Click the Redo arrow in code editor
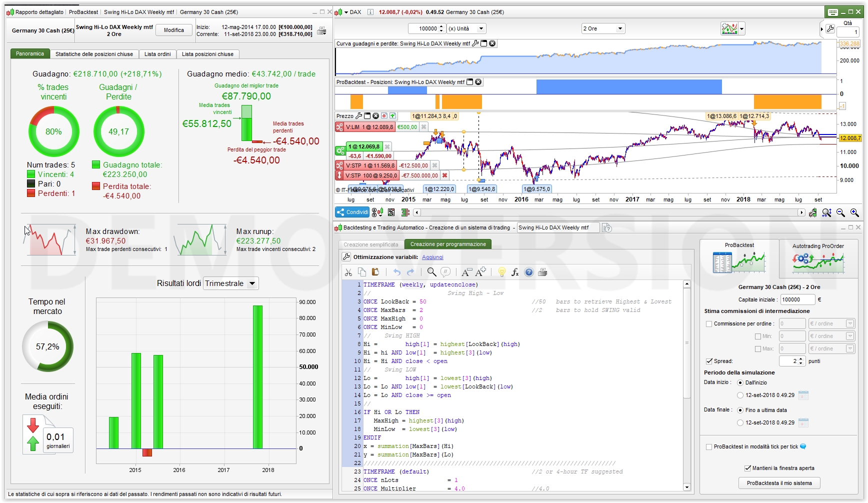The height and width of the screenshot is (503, 868). tap(410, 272)
